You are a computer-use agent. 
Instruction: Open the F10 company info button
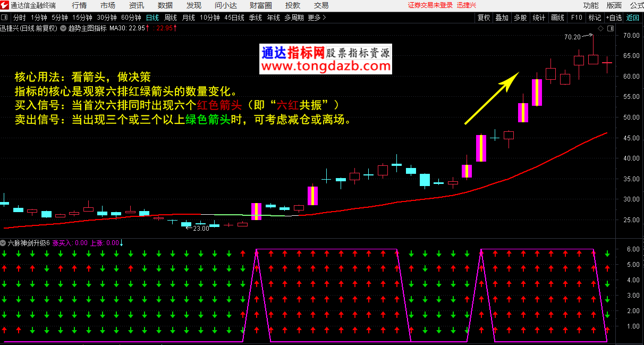pyautogui.click(x=577, y=18)
